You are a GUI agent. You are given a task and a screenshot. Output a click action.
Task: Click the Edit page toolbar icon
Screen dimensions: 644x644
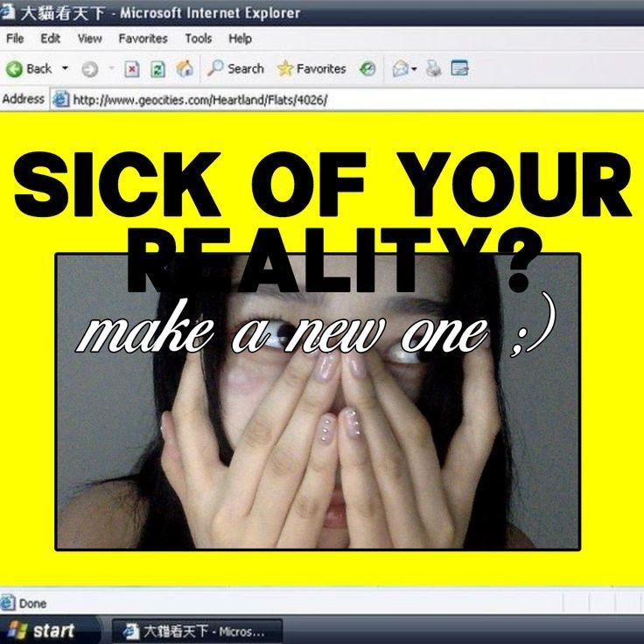(x=459, y=68)
